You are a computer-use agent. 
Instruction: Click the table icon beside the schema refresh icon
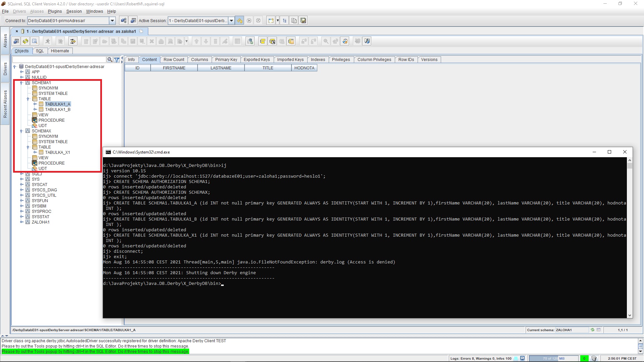(599, 330)
